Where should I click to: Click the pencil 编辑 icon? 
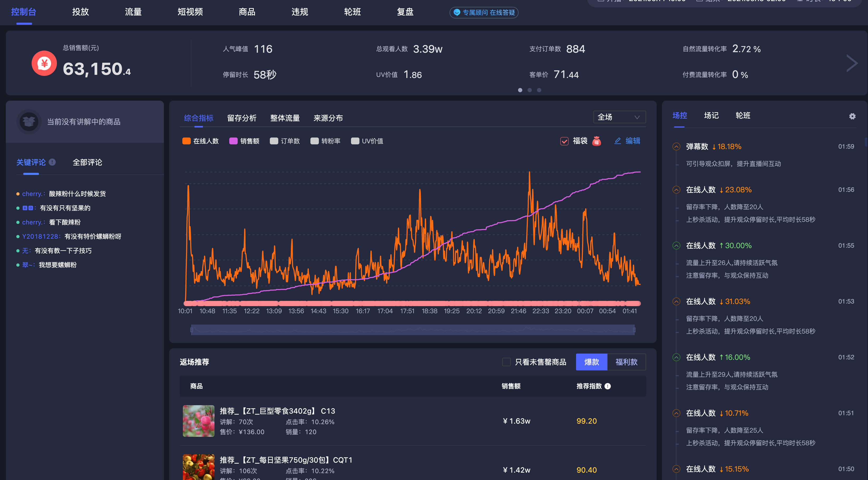point(617,141)
